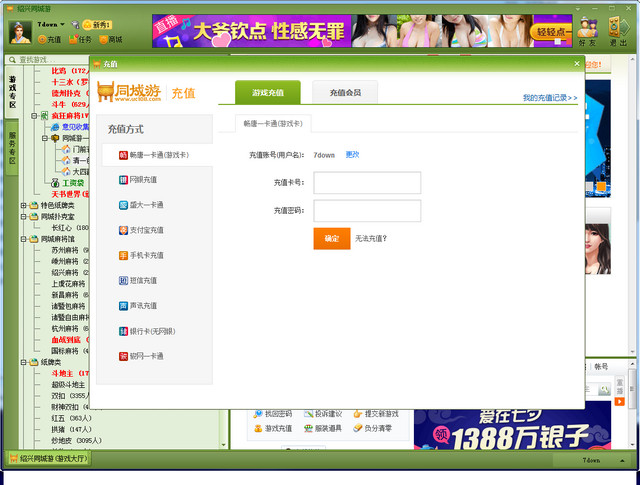Click the green search button at right
The image size is (640, 485).
tap(604, 390)
